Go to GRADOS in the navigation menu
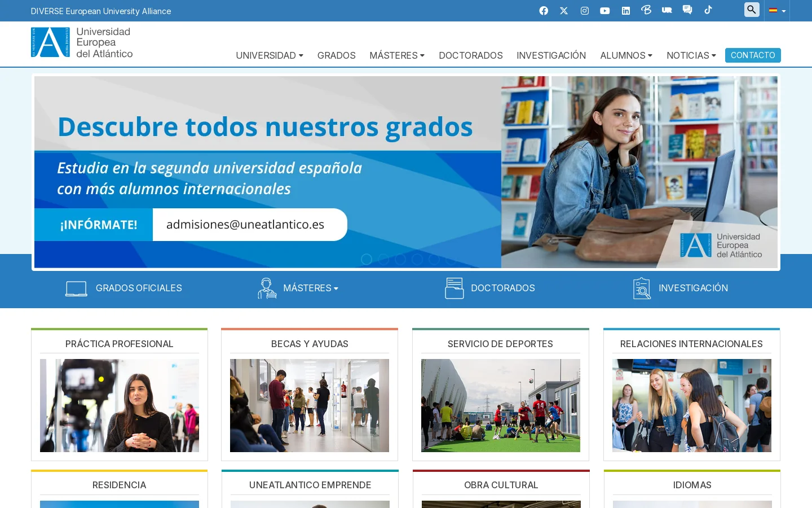 click(337, 55)
